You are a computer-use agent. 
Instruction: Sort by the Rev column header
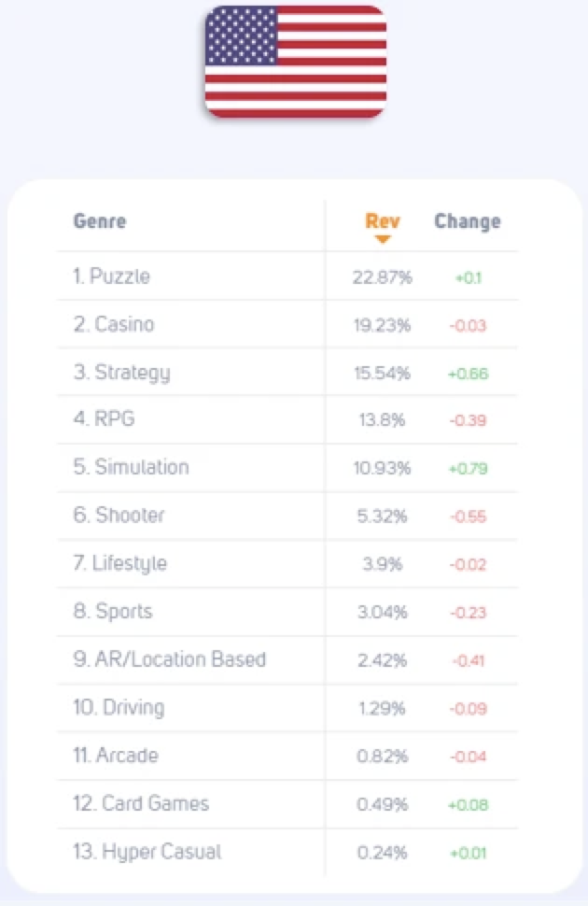(x=383, y=220)
